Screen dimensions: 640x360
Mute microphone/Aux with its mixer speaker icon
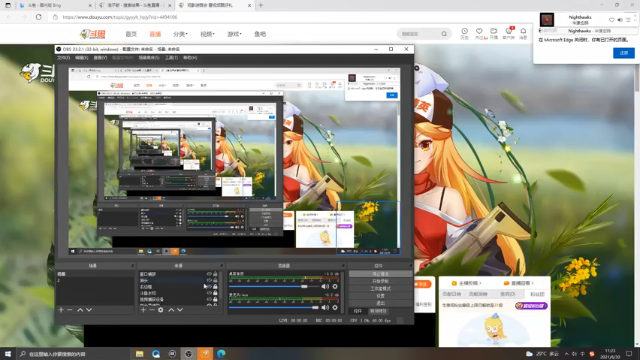[x=325, y=307]
